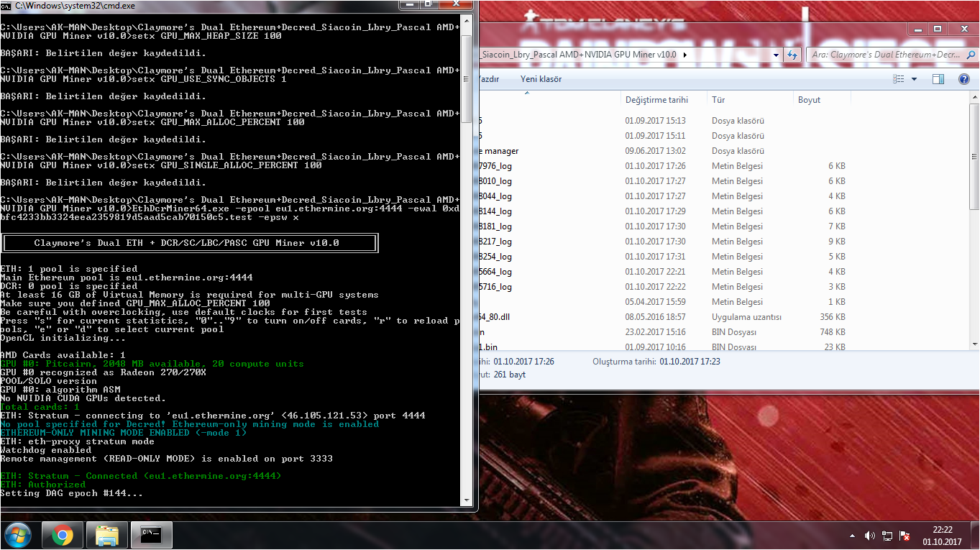Screen dimensions: 980x550
Task: Select the 5664_log file
Action: [495, 272]
